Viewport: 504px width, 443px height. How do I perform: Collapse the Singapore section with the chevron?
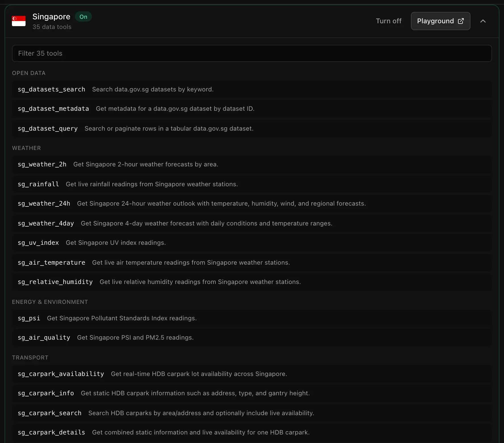click(x=483, y=21)
